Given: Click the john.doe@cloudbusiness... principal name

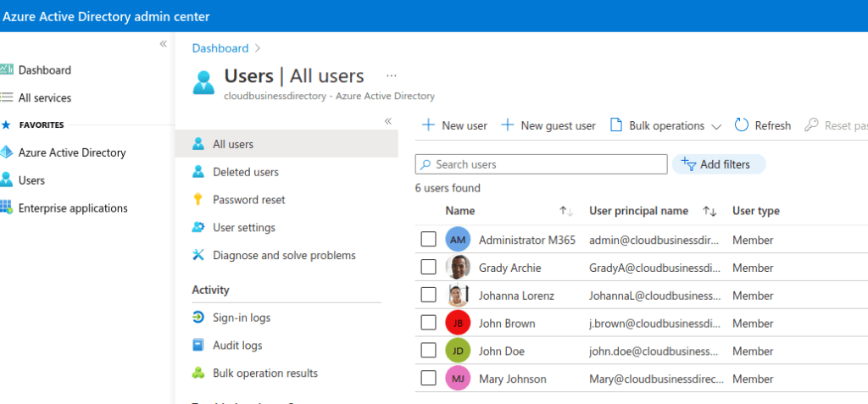Looking at the screenshot, I should (x=654, y=351).
